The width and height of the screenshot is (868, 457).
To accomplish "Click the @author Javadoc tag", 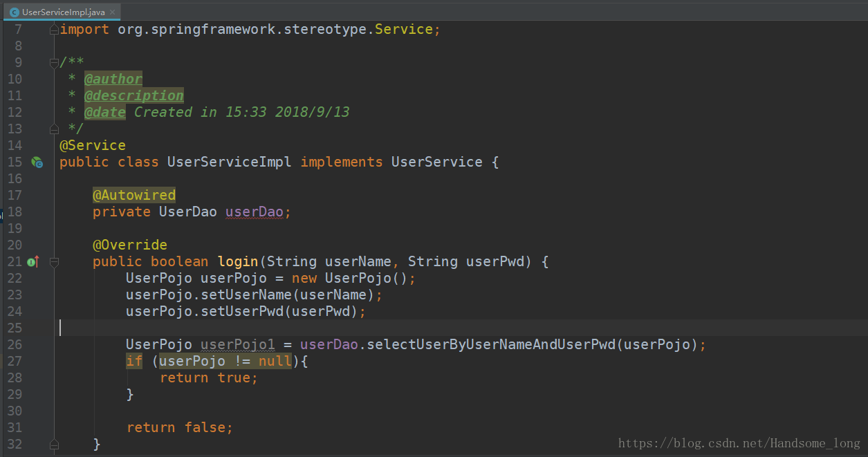I will click(x=113, y=79).
